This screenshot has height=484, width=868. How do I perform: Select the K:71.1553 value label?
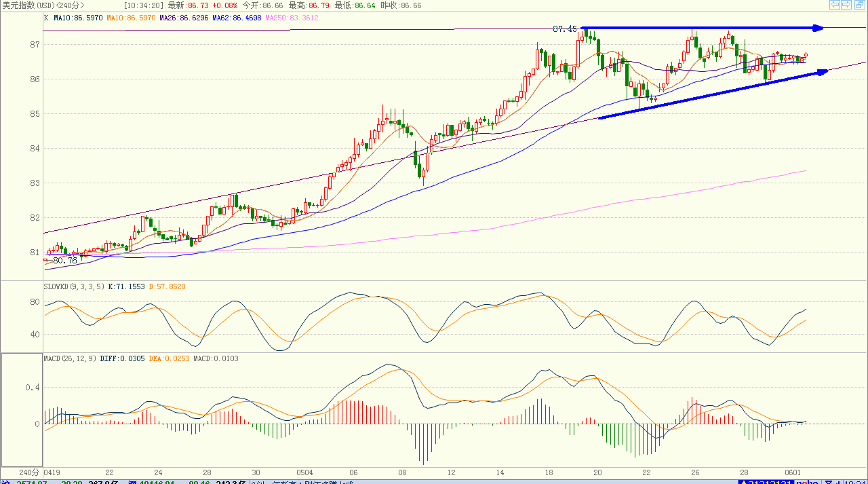127,286
